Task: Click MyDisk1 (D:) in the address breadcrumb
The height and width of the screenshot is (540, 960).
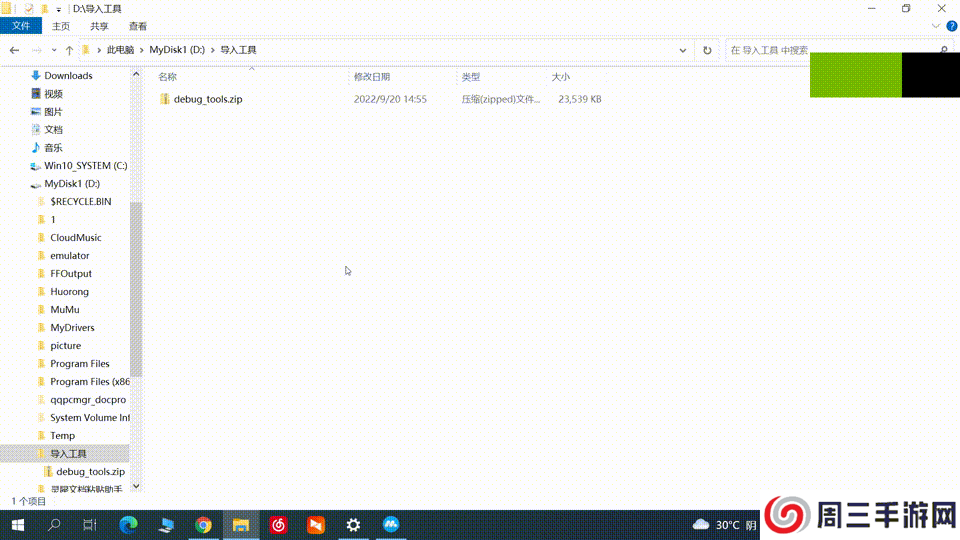Action: pyautogui.click(x=177, y=50)
